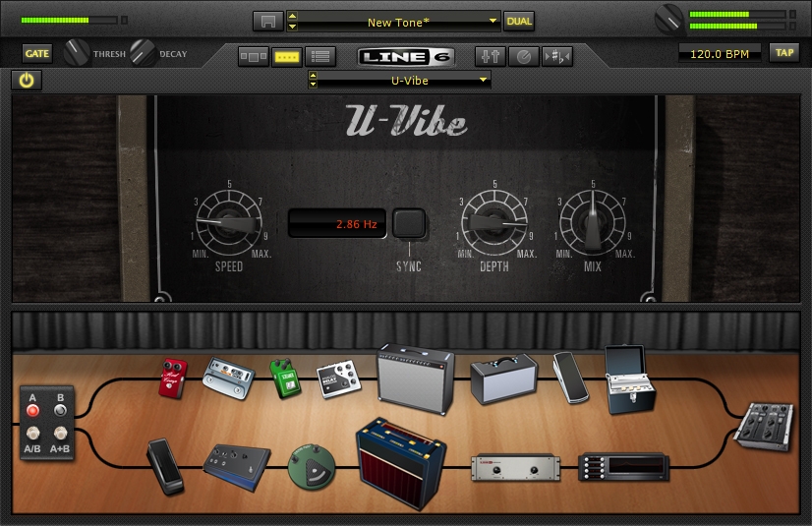The image size is (812, 526).
Task: Select the mixer at the signal chain end
Action: (x=764, y=427)
